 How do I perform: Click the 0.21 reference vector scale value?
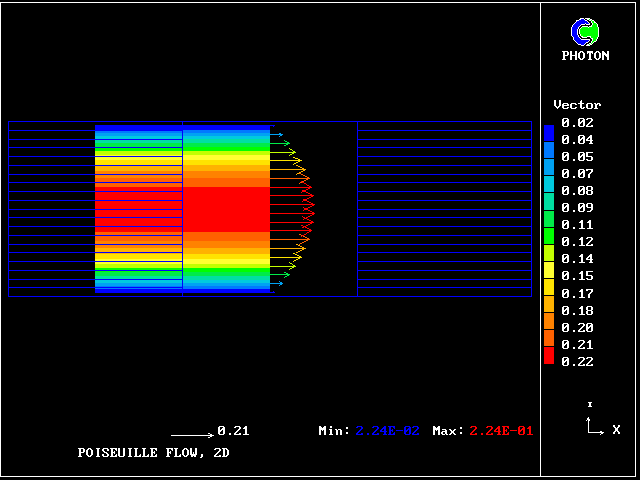[x=233, y=431]
